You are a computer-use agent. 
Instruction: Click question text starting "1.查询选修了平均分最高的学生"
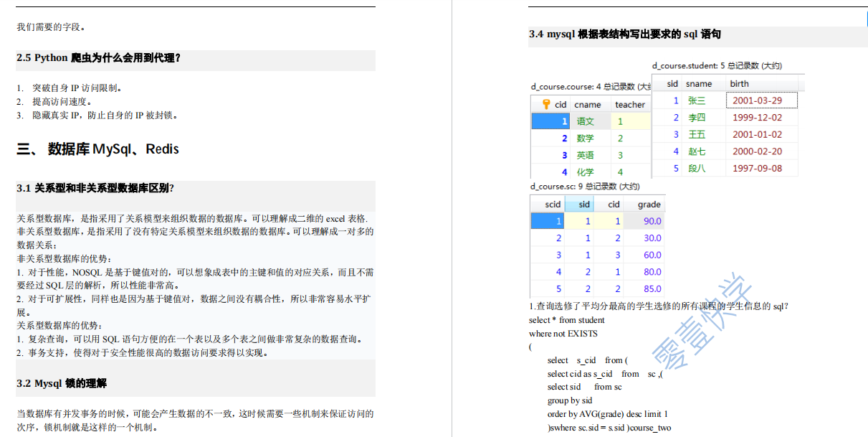pyautogui.click(x=659, y=306)
